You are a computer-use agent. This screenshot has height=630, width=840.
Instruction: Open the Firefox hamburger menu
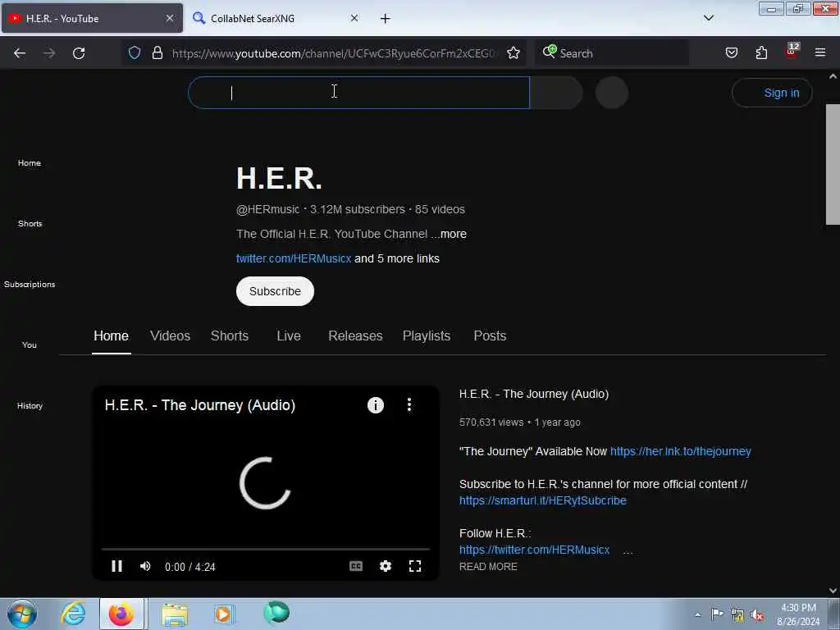pyautogui.click(x=820, y=52)
